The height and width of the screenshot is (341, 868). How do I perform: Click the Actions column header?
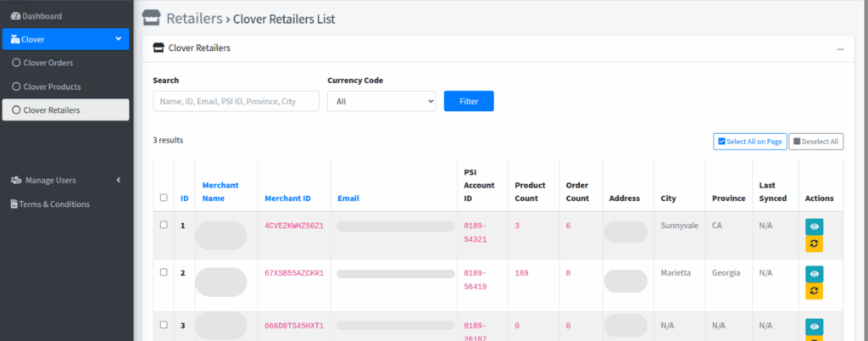[820, 198]
